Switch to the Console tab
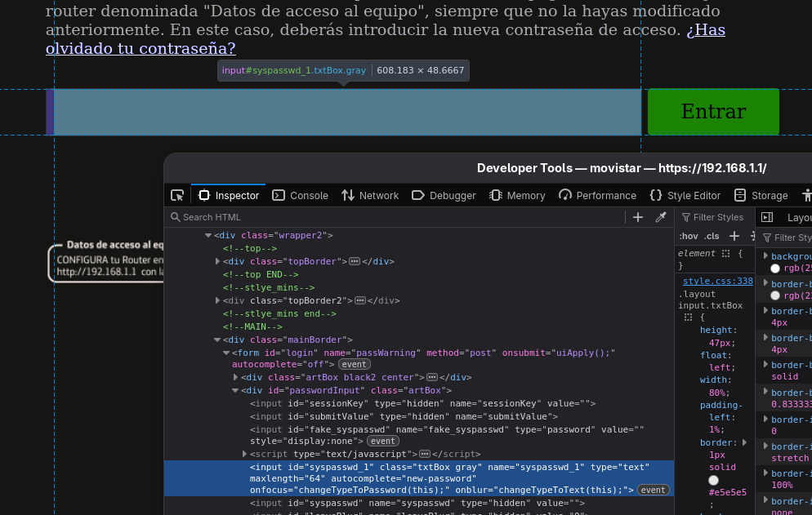 [x=300, y=196]
